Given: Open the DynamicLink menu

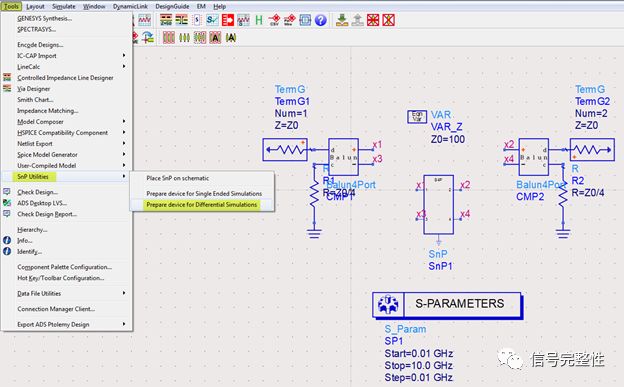Looking at the screenshot, I should pyautogui.click(x=130, y=6).
